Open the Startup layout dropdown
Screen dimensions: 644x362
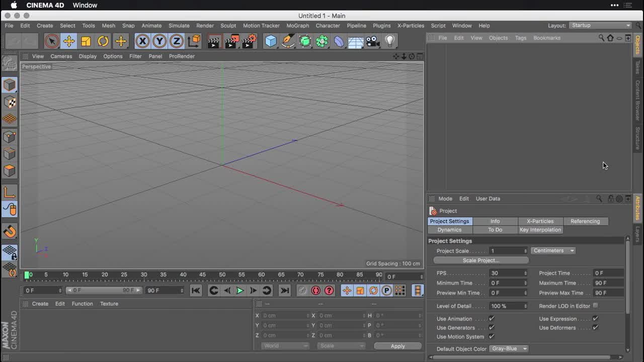[600, 25]
